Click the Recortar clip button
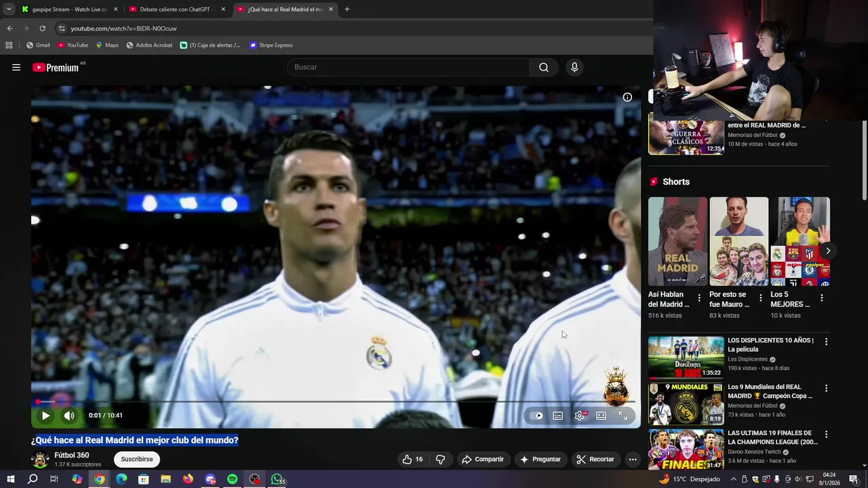This screenshot has height=488, width=868. point(595,459)
